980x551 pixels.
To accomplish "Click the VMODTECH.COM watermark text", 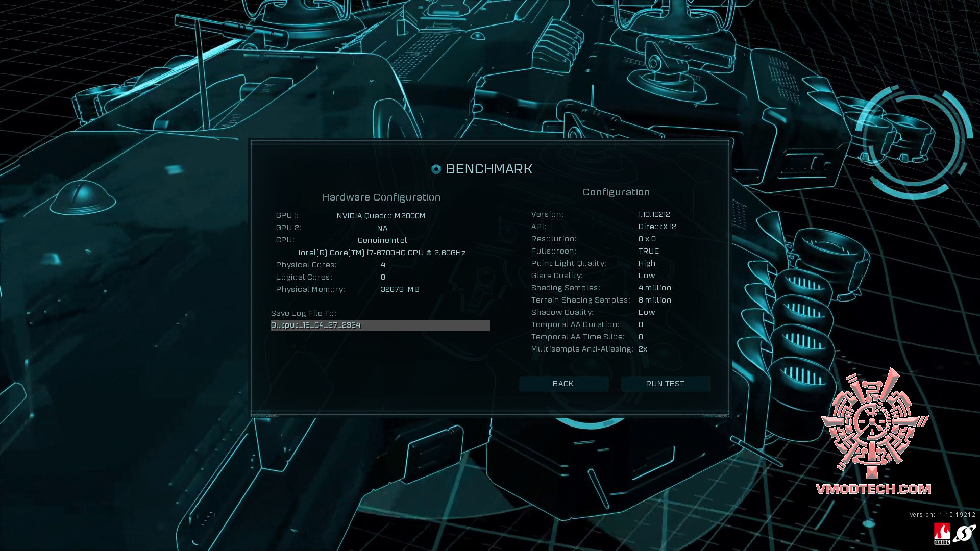I will [x=873, y=489].
